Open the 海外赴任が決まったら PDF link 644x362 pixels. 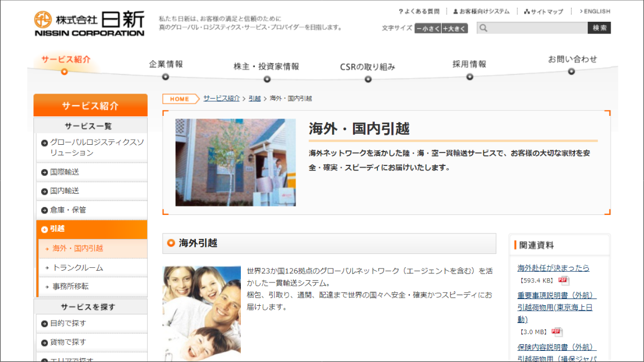(553, 268)
